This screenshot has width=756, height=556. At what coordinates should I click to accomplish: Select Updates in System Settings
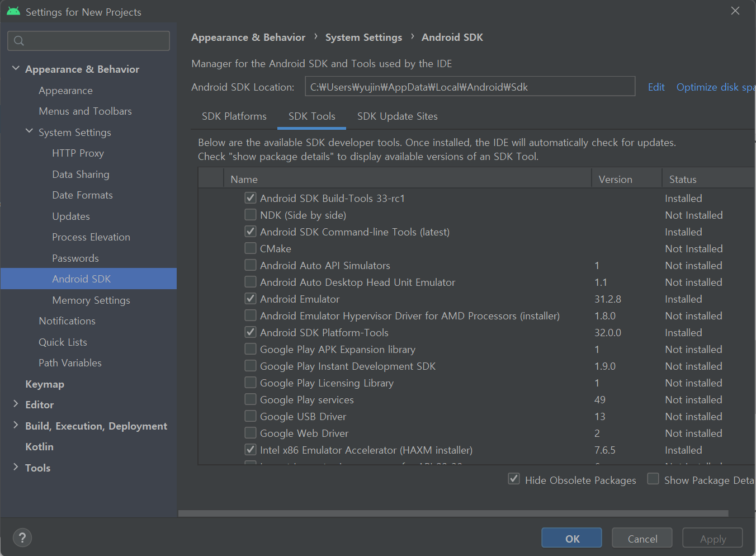[x=70, y=216]
